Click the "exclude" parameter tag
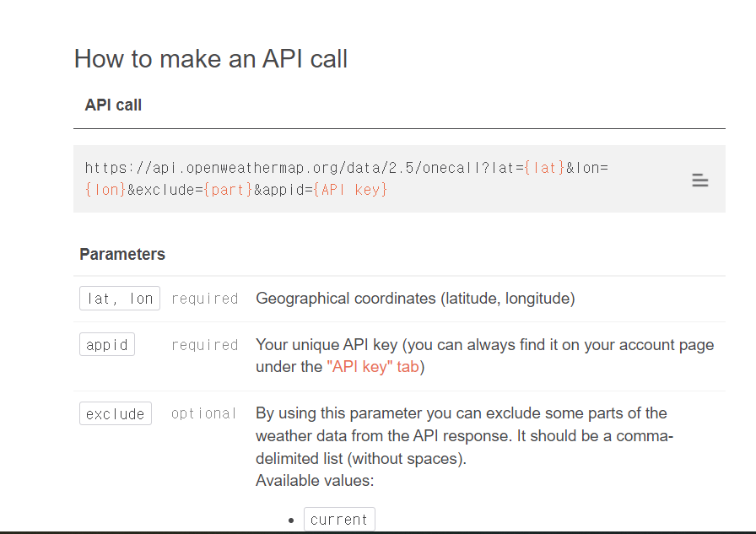Image resolution: width=756 pixels, height=534 pixels. tap(116, 413)
